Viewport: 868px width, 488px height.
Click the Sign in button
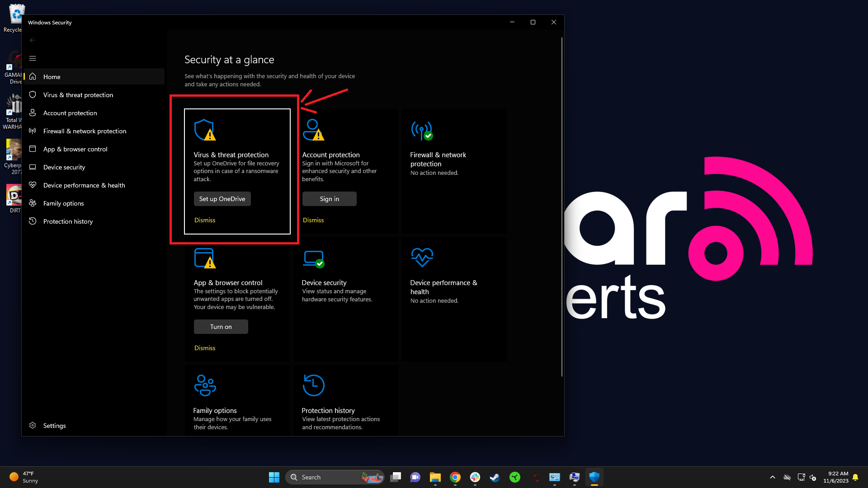pos(329,199)
